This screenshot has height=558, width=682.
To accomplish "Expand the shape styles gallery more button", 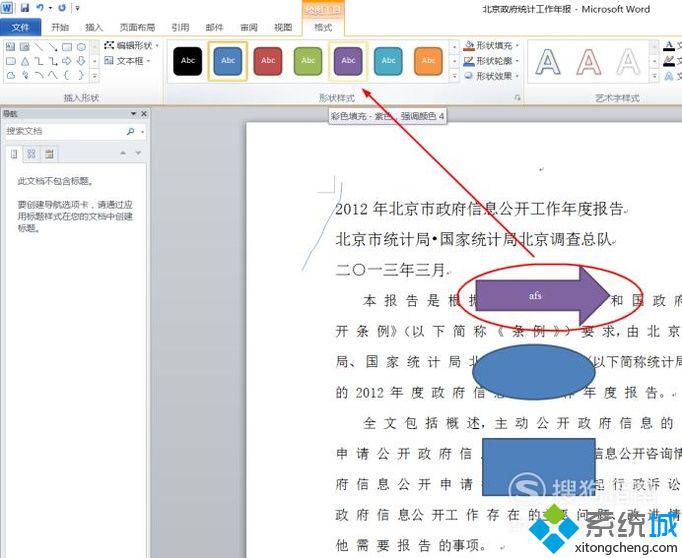I will click(x=455, y=76).
